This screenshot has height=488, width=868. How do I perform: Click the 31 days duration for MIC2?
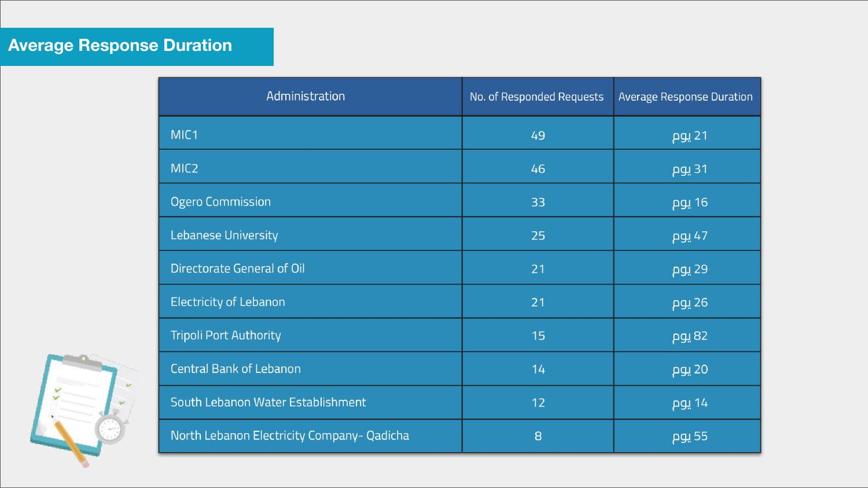[690, 169]
